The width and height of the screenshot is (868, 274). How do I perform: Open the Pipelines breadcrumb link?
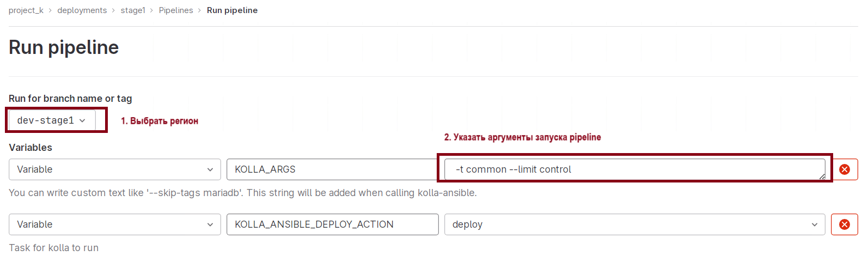(176, 10)
